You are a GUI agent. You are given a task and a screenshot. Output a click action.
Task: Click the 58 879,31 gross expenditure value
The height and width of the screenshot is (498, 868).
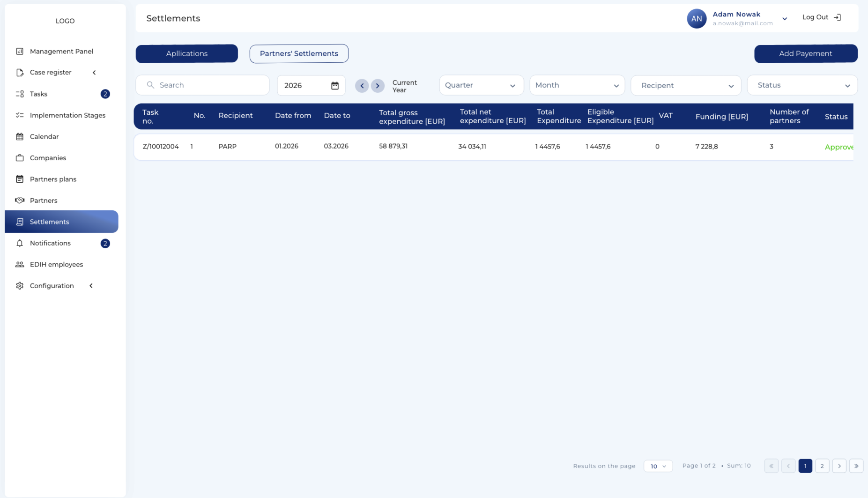pyautogui.click(x=393, y=146)
